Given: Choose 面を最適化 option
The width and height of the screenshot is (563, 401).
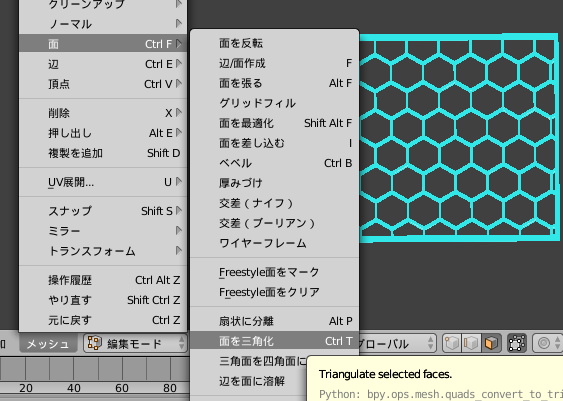Looking at the screenshot, I should pyautogui.click(x=275, y=123).
